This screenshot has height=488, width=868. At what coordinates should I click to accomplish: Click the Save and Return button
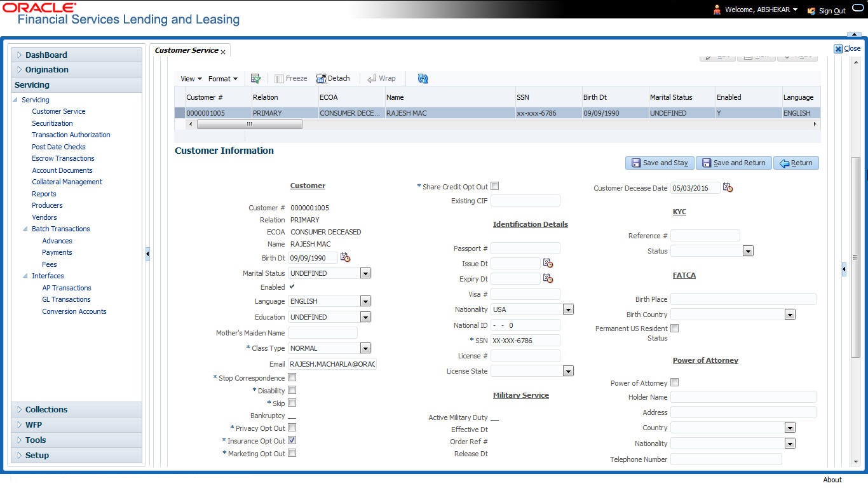734,163
